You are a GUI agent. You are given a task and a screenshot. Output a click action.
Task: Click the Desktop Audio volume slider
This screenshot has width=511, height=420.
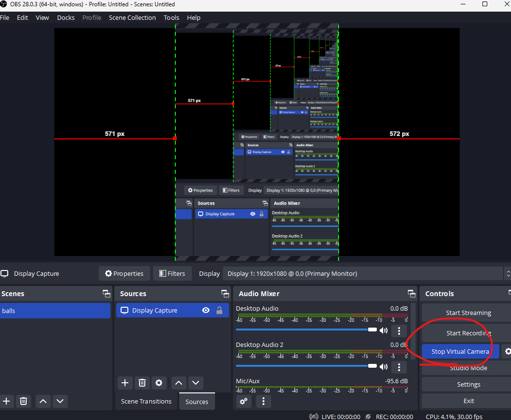click(306, 330)
